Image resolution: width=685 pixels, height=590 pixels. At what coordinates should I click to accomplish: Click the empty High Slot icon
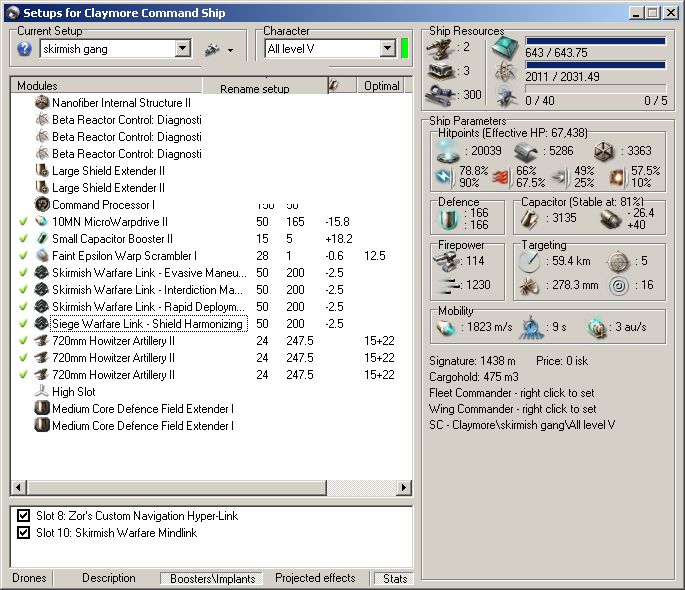click(42, 391)
